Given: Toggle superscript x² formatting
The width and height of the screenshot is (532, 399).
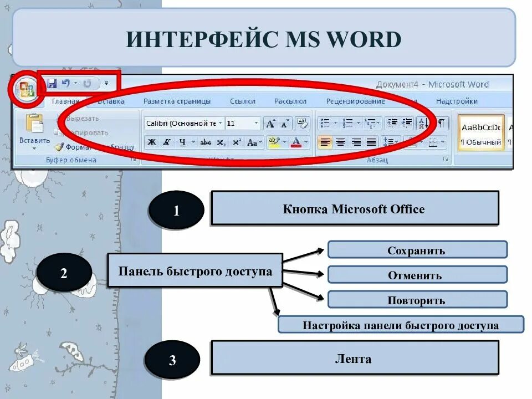Looking at the screenshot, I should pyautogui.click(x=236, y=142).
